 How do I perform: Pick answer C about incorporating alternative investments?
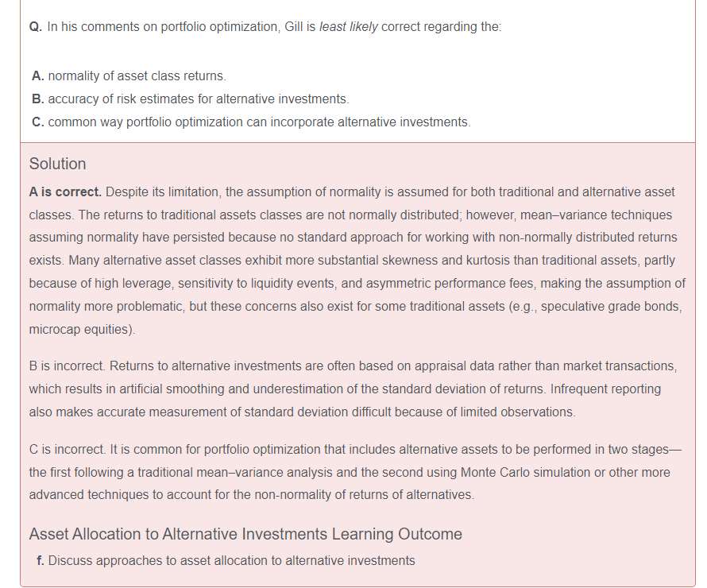coord(259,122)
